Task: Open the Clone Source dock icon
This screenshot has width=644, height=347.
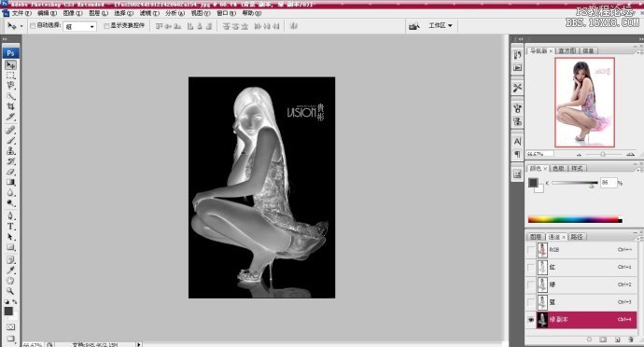Action: click(x=517, y=121)
